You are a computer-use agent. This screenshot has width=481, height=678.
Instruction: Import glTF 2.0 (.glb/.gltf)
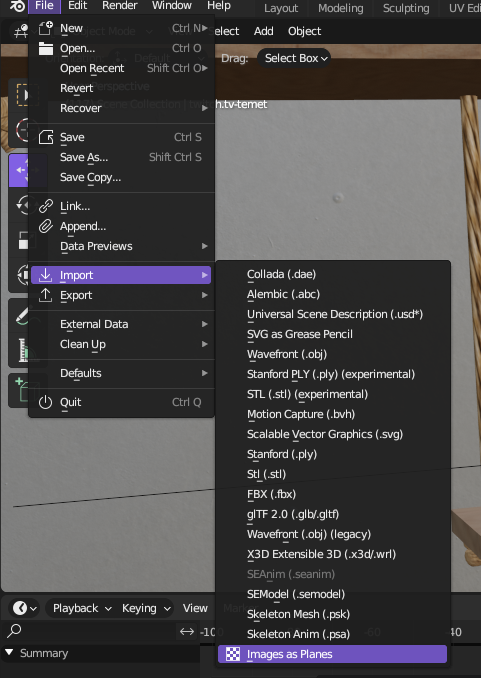[333, 514]
